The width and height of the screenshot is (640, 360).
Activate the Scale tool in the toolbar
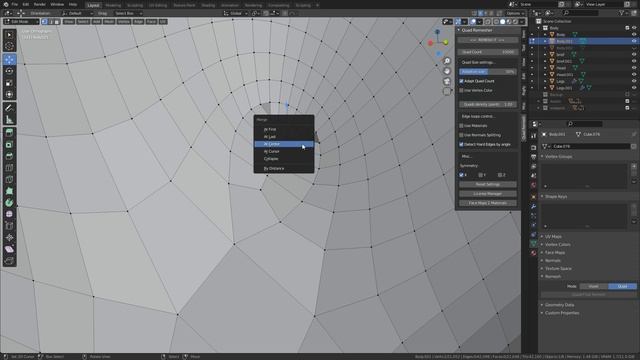(x=9, y=83)
